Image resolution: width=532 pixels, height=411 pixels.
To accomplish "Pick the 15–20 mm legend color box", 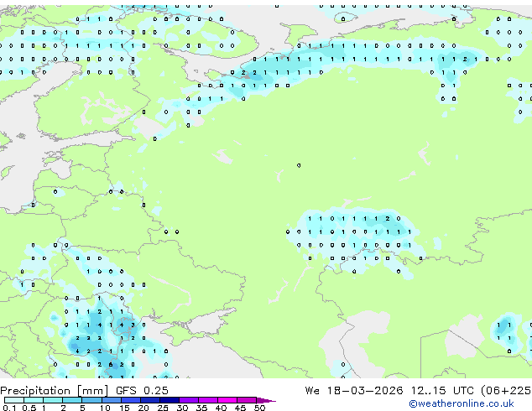I will [x=131, y=400].
